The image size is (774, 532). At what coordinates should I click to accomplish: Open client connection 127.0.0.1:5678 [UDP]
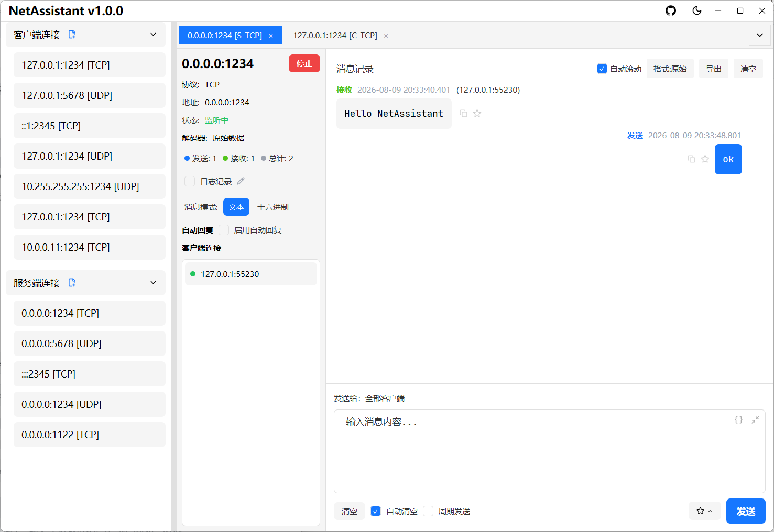pos(90,95)
